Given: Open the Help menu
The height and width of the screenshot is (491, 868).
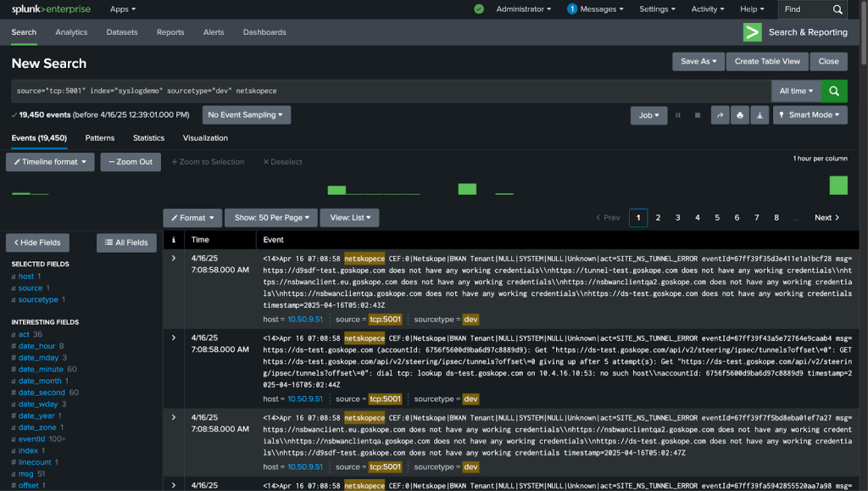Looking at the screenshot, I should pos(752,9).
